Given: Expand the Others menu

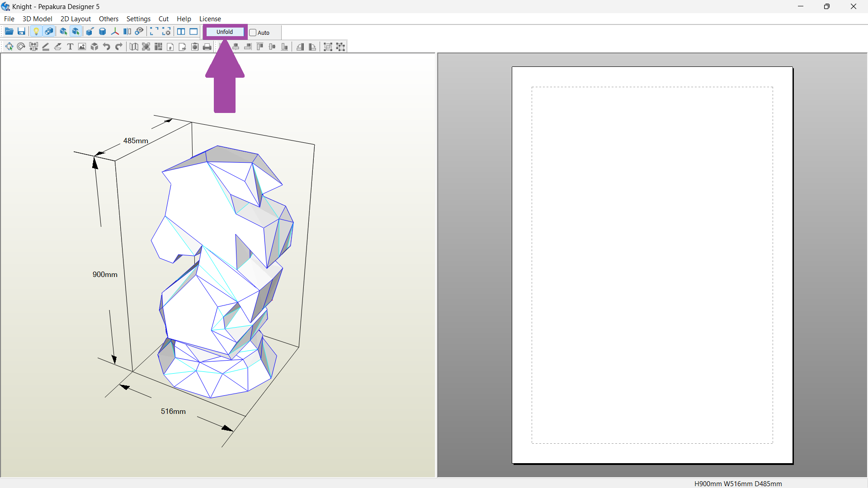Looking at the screenshot, I should pyautogui.click(x=108, y=19).
